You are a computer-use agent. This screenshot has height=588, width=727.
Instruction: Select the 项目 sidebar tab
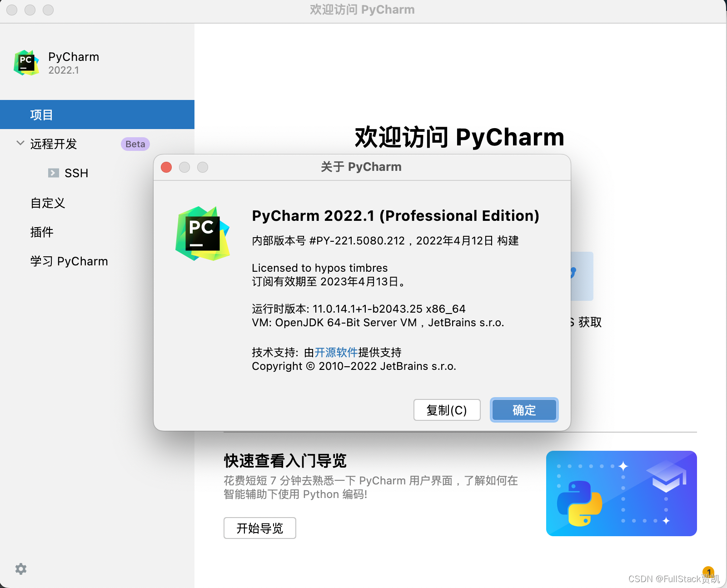pos(97,115)
